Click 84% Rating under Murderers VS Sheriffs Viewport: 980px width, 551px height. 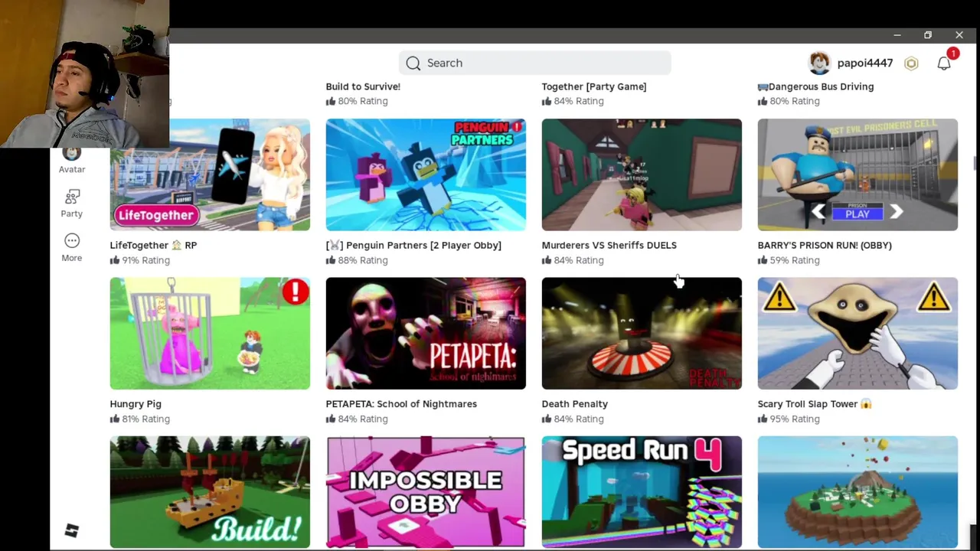pos(573,260)
